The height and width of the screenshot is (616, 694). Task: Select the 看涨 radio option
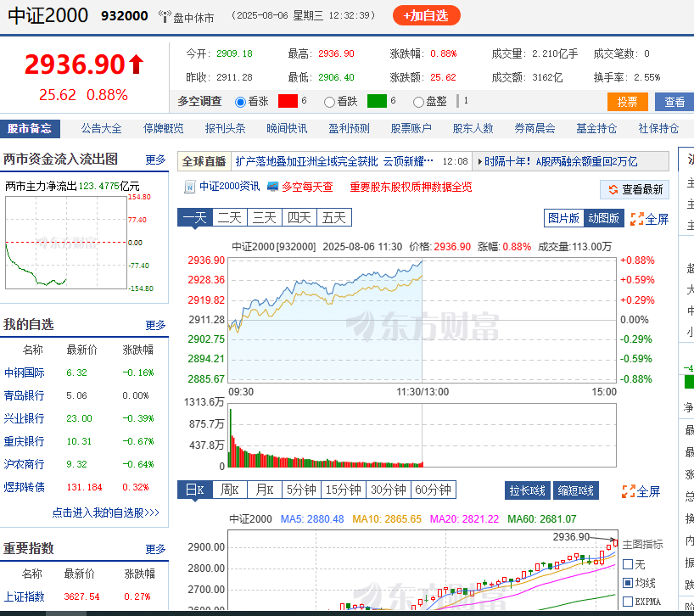click(240, 102)
